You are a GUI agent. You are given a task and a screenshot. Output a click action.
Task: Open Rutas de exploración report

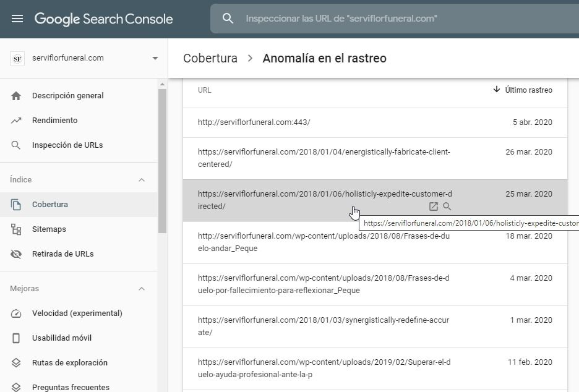coord(70,363)
